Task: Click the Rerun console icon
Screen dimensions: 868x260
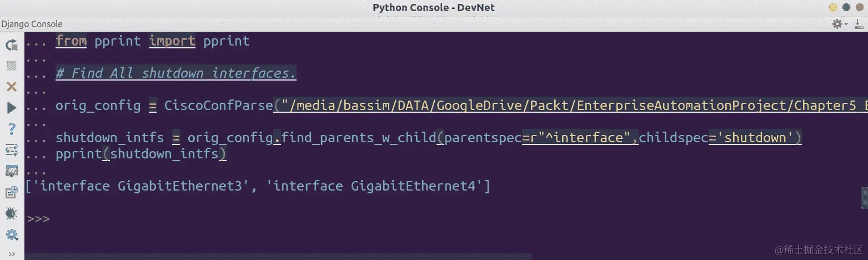Action: 12,45
